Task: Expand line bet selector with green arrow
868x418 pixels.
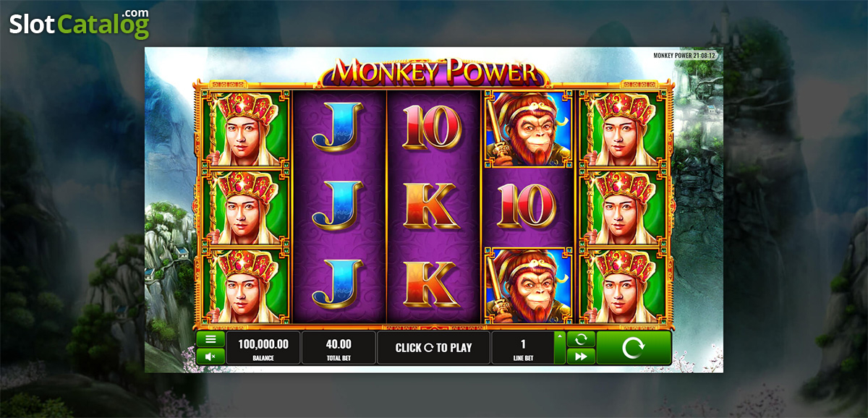Action: (559, 348)
